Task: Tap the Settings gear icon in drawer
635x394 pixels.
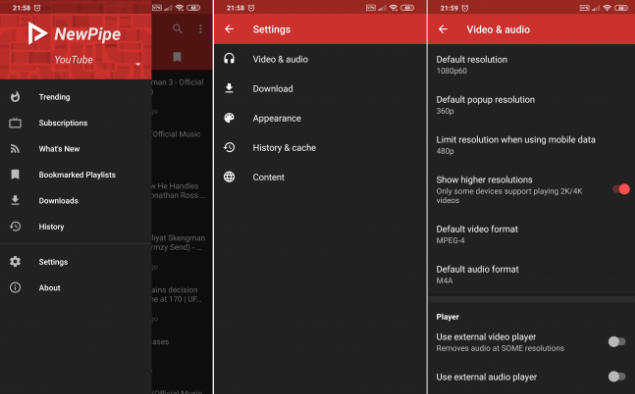Action: [15, 262]
